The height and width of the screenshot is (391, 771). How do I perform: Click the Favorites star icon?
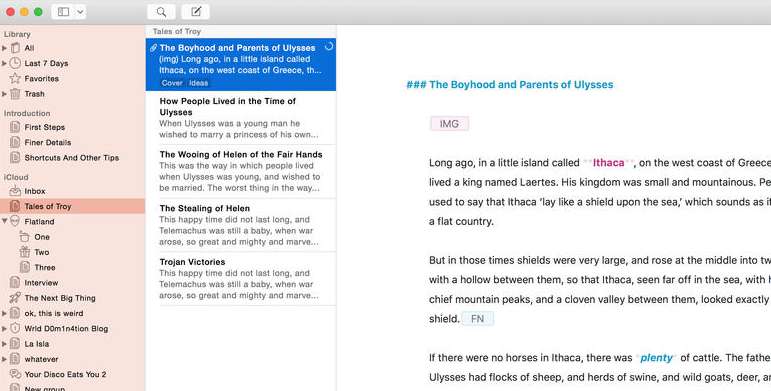click(x=16, y=78)
